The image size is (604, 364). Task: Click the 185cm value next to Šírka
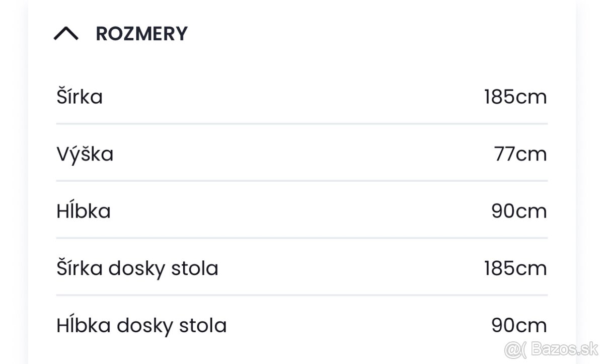point(515,97)
